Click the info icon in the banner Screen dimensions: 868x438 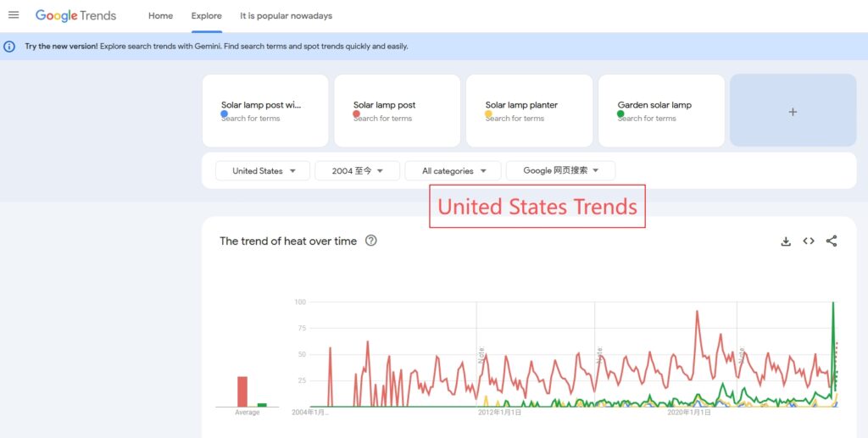pos(10,47)
